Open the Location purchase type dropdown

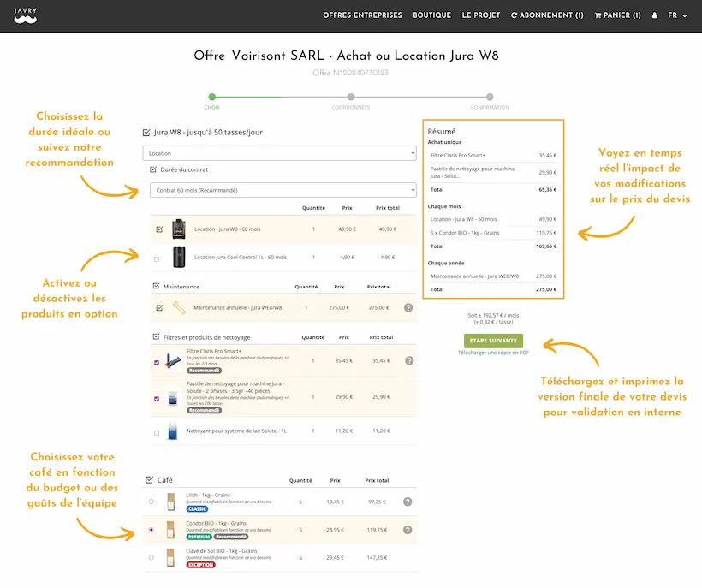(280, 153)
